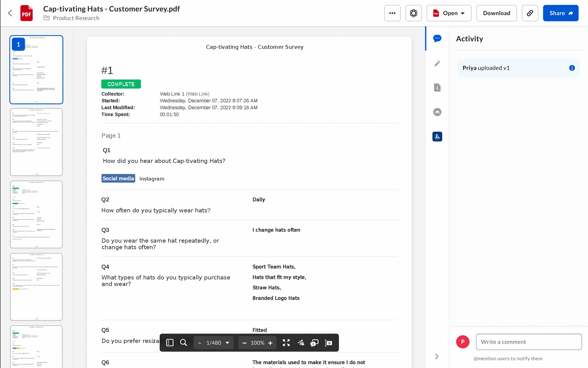Open the metadata sidebar tab

pyautogui.click(x=437, y=112)
